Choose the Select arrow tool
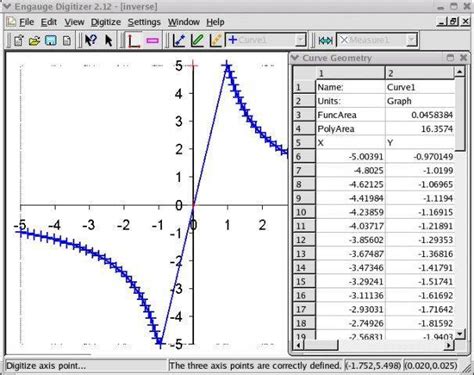 pyautogui.click(x=108, y=40)
